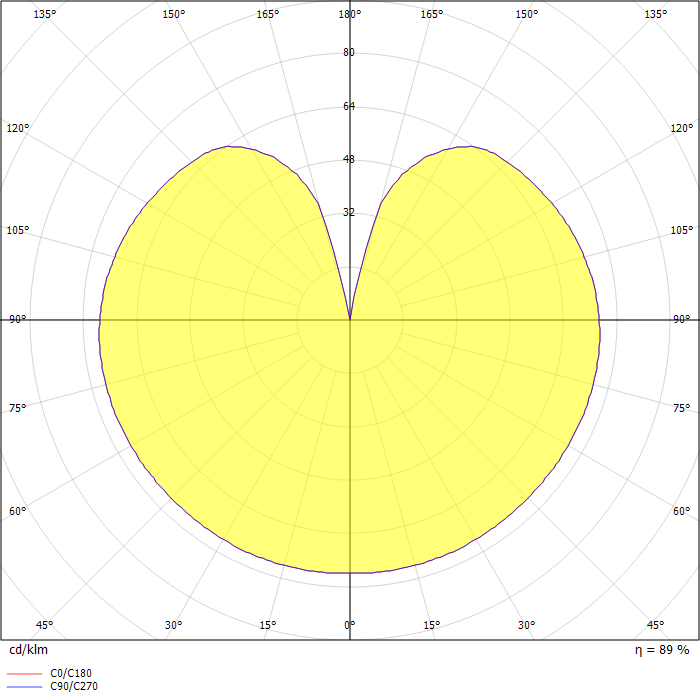Click the 0° label at the bottom
The height and width of the screenshot is (700, 700).
(350, 625)
